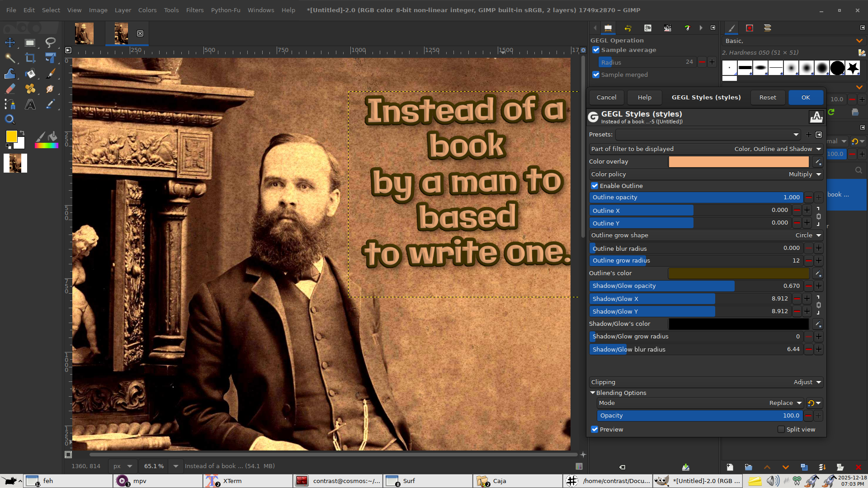Enable the Split view checkbox
This screenshot has width=868, height=488.
781,429
